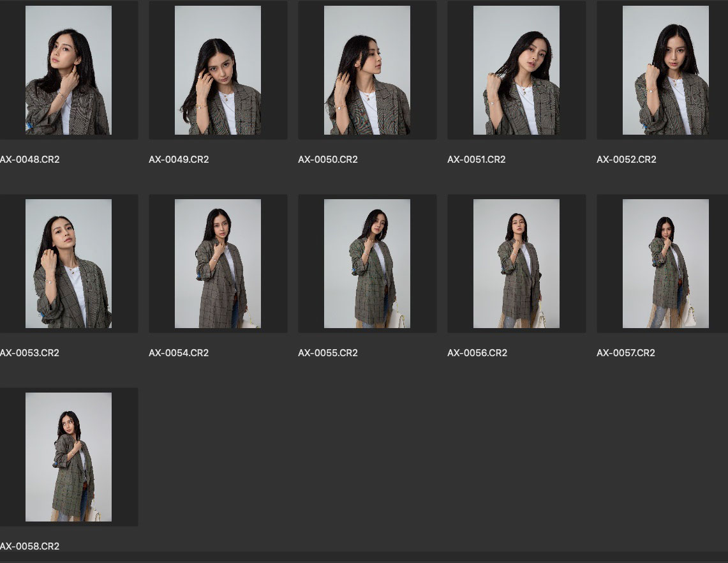Click the AX-0054.CR2 filename label
This screenshot has width=728, height=563.
click(x=179, y=353)
